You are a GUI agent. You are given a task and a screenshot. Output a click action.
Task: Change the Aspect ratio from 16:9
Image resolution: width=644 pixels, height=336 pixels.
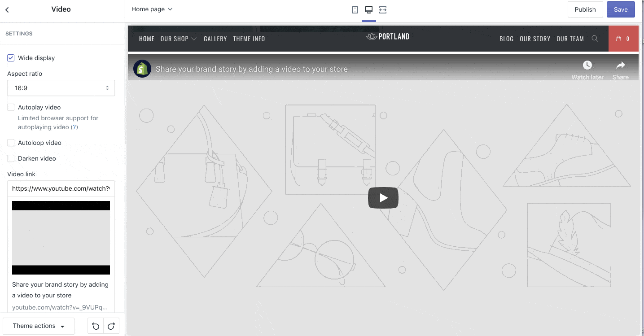pyautogui.click(x=61, y=88)
